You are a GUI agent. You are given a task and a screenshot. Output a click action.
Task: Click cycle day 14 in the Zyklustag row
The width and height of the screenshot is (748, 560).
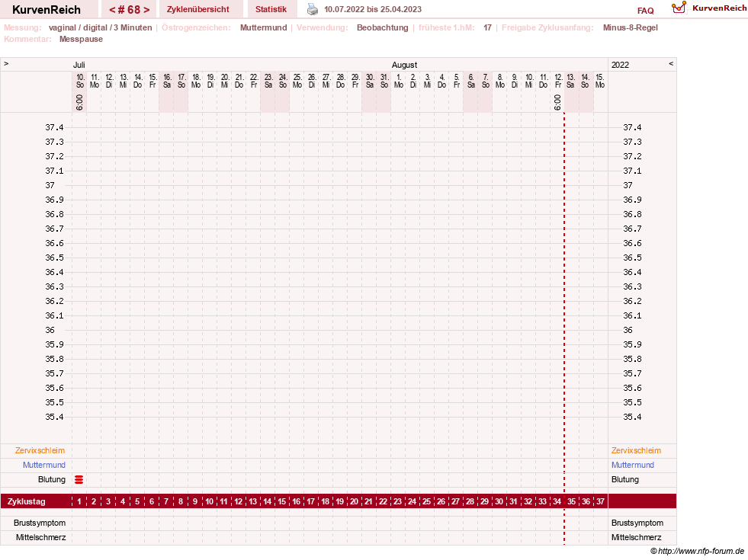(x=268, y=501)
